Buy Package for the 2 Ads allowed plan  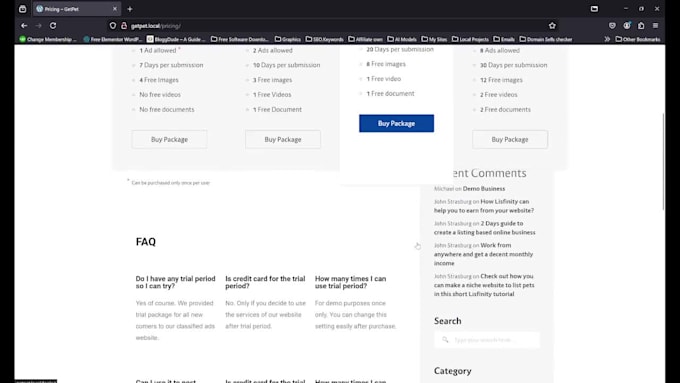(283, 139)
